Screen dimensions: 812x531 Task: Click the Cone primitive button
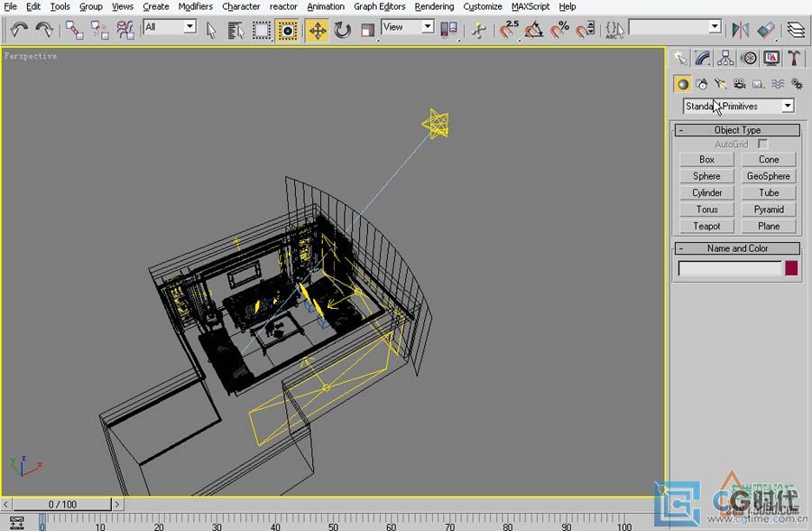coord(769,160)
